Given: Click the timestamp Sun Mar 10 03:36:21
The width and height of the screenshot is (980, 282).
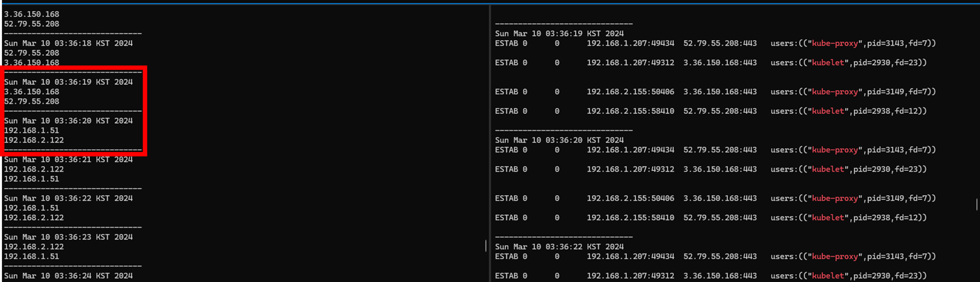Looking at the screenshot, I should tap(69, 159).
